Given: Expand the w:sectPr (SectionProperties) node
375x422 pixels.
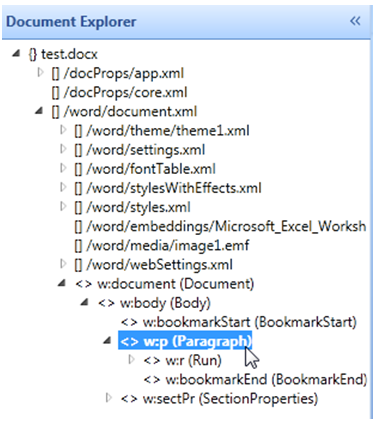Looking at the screenshot, I should pos(108,398).
